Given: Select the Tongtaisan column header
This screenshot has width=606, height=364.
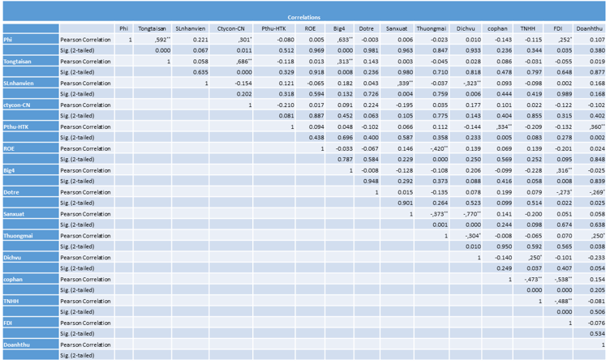Looking at the screenshot, I should click(x=153, y=28).
